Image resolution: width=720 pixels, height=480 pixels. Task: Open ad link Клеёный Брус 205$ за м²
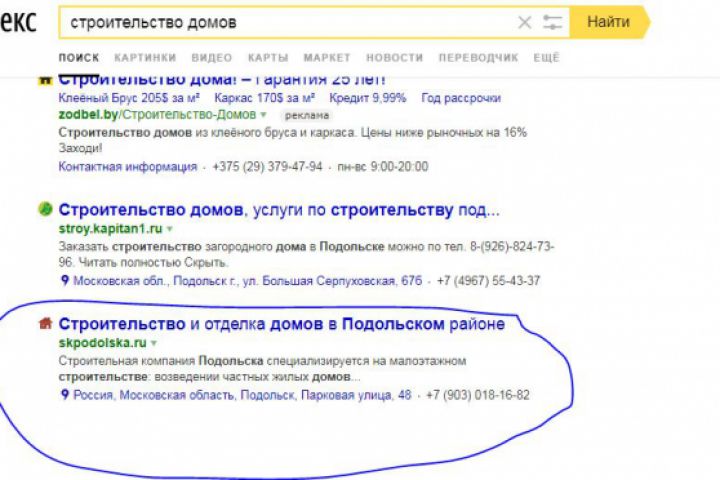(x=129, y=98)
